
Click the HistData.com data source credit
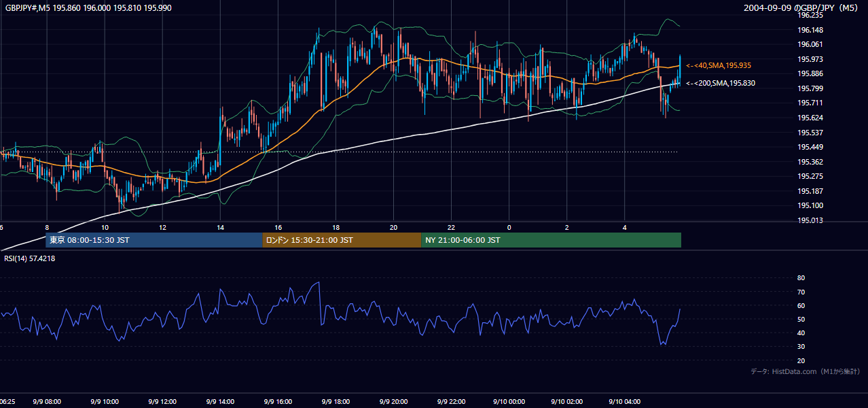[806, 371]
